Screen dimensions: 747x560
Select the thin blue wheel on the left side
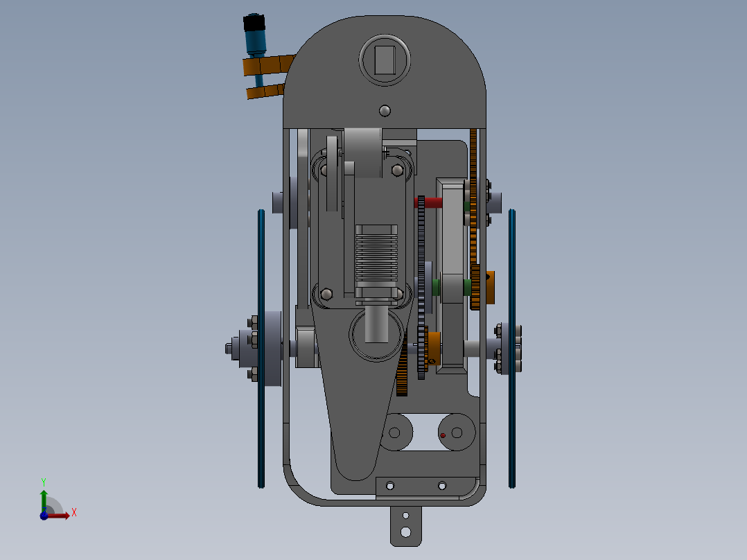261,349
